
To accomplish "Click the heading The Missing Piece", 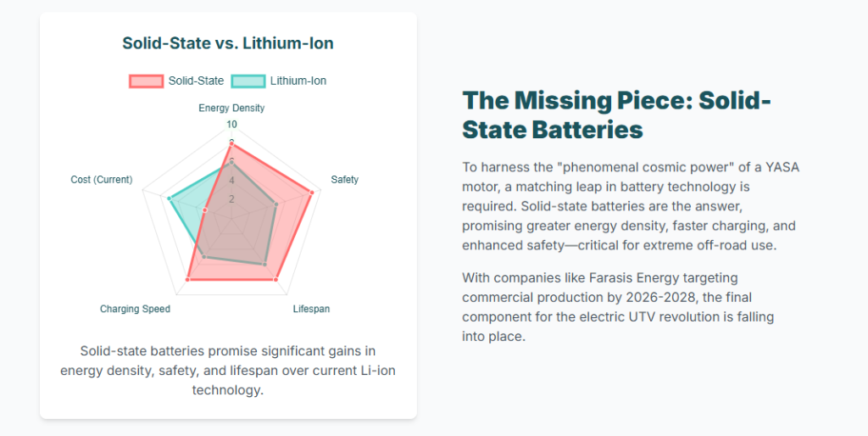I will coord(616,115).
